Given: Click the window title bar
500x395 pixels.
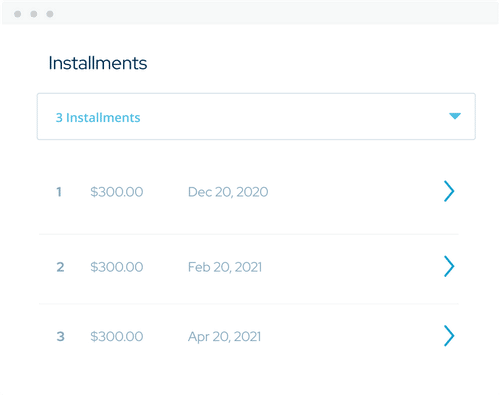Looking at the screenshot, I should pos(250,13).
